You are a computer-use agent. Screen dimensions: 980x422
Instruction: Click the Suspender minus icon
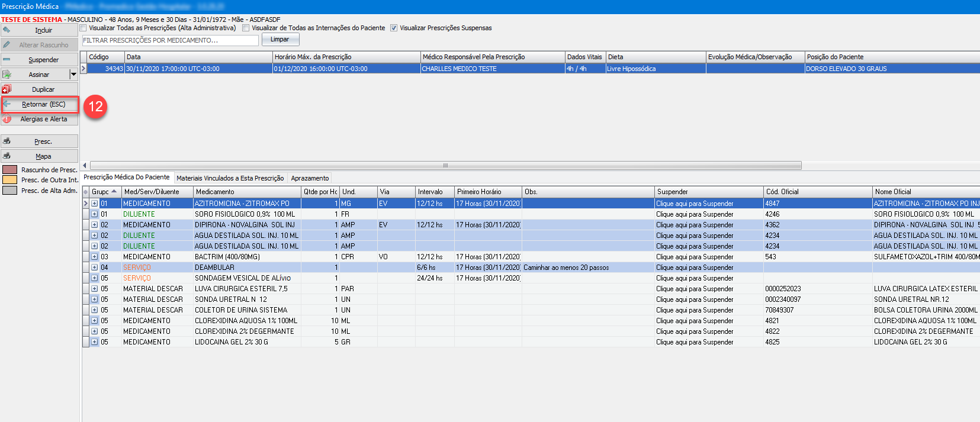(x=7, y=60)
